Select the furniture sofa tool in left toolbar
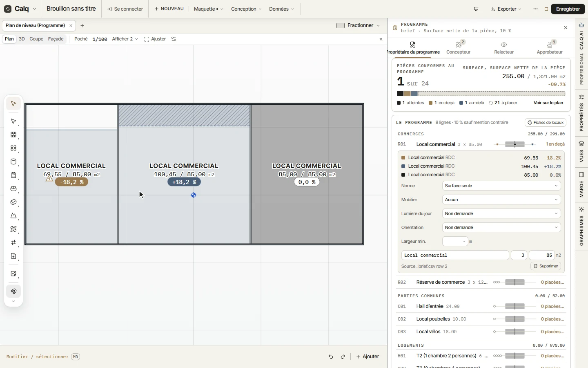588x368 pixels. point(13,188)
